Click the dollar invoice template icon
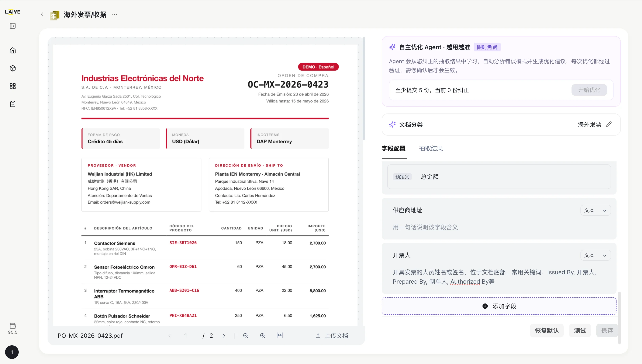 [55, 15]
